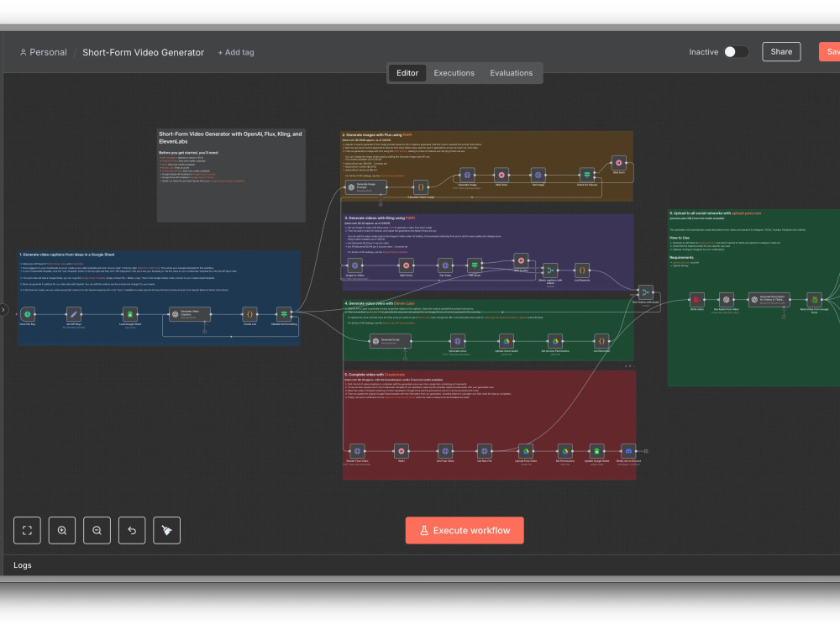Select the Once Per Day schedule trigger node
This screenshot has height=630, width=840.
coord(28,314)
